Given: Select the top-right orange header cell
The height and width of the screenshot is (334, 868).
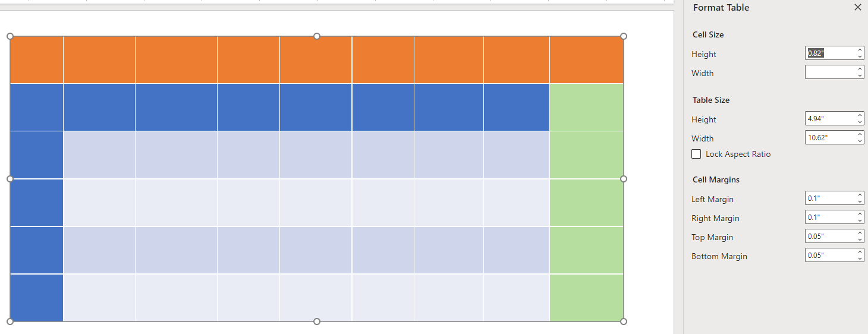Looking at the screenshot, I should [x=586, y=59].
